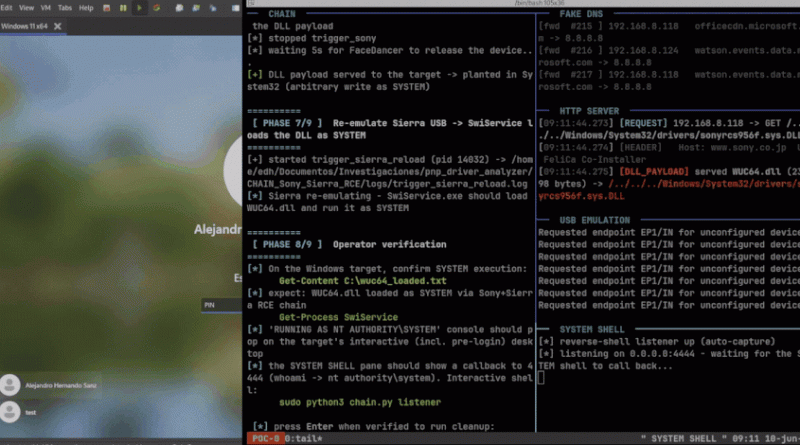Click the 'Sierra re-emulating' line
This screenshot has height=445, width=800.
[387, 202]
